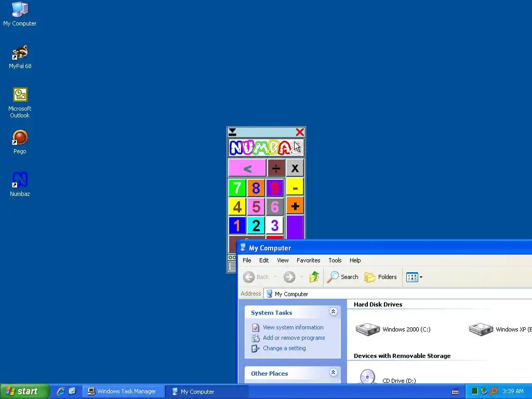Open the Edit menu in My Computer
The width and height of the screenshot is (532, 399).
click(x=264, y=260)
